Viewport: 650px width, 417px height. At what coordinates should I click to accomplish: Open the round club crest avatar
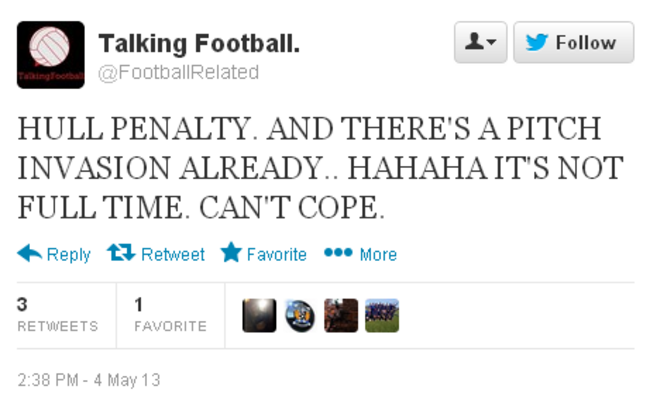(300, 315)
